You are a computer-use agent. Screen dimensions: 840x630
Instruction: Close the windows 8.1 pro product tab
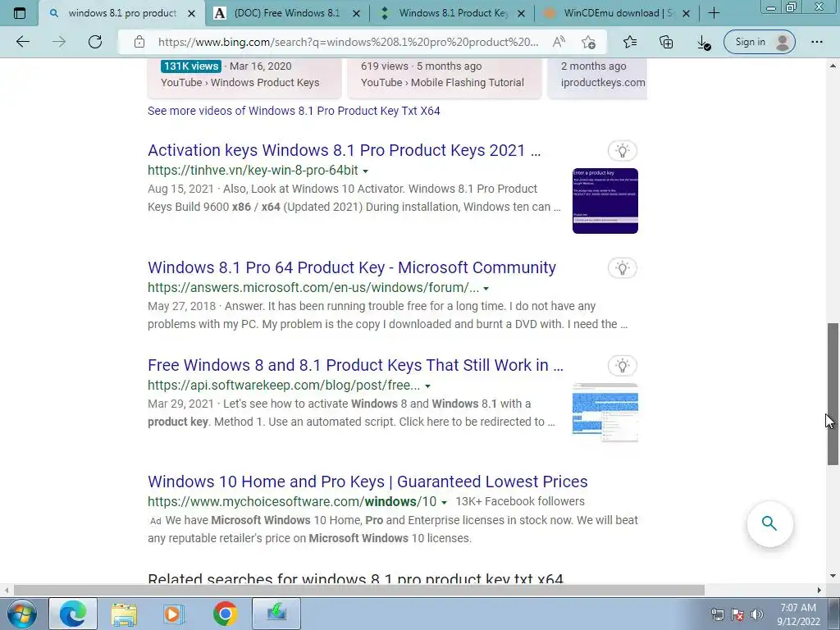(x=191, y=13)
